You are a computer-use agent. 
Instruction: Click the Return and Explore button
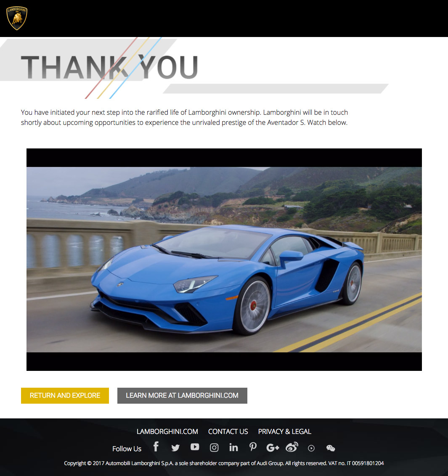tap(65, 396)
